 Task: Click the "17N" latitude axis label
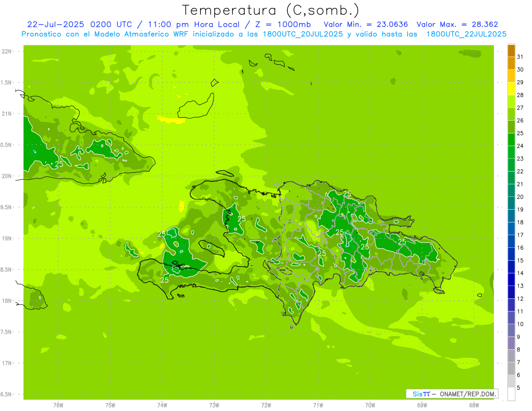(x=8, y=363)
